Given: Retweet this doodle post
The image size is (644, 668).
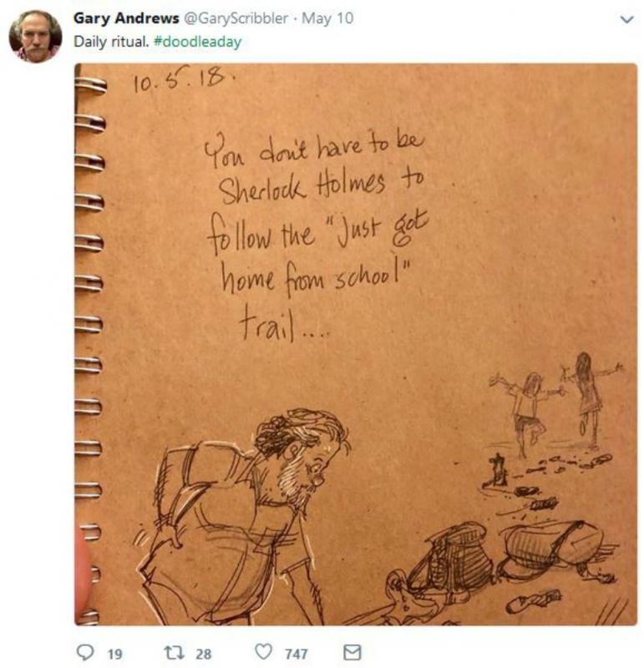Looking at the screenshot, I should tap(175, 652).
